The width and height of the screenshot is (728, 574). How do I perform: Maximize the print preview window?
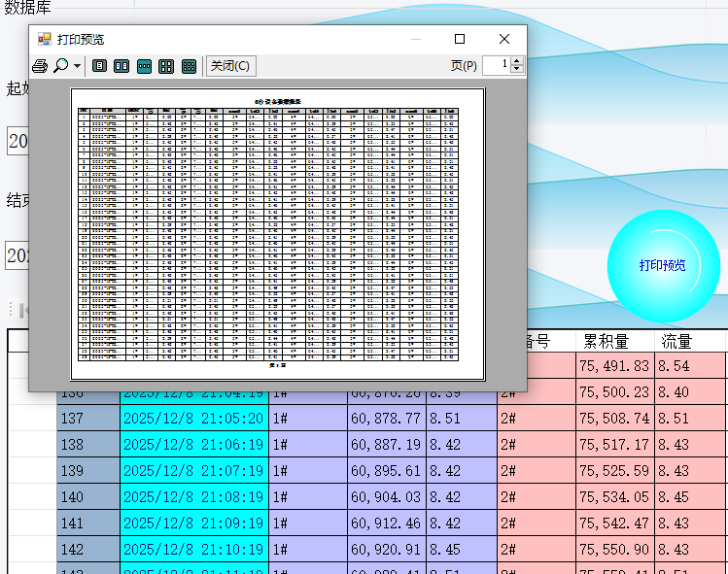pos(460,39)
